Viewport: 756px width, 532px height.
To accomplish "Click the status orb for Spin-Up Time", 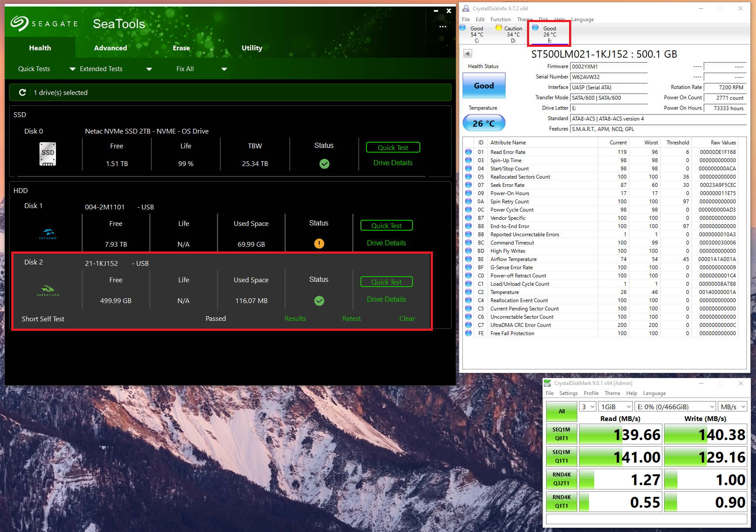I will coord(468,160).
